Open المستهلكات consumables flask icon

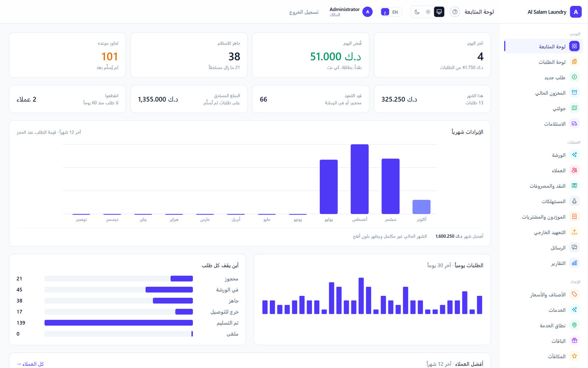coord(574,201)
